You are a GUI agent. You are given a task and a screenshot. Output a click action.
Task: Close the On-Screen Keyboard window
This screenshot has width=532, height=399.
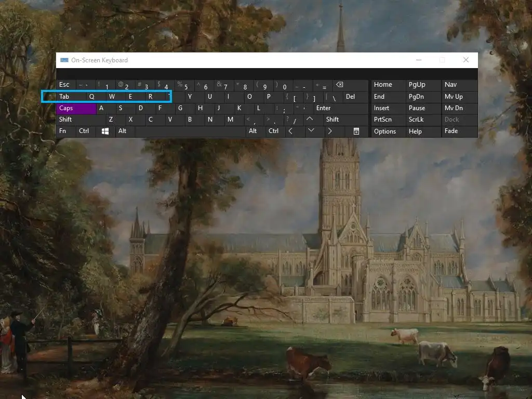pyautogui.click(x=466, y=60)
